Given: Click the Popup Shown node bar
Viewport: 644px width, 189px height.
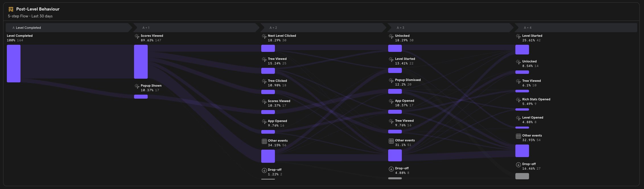Looking at the screenshot, I should pyautogui.click(x=141, y=97).
